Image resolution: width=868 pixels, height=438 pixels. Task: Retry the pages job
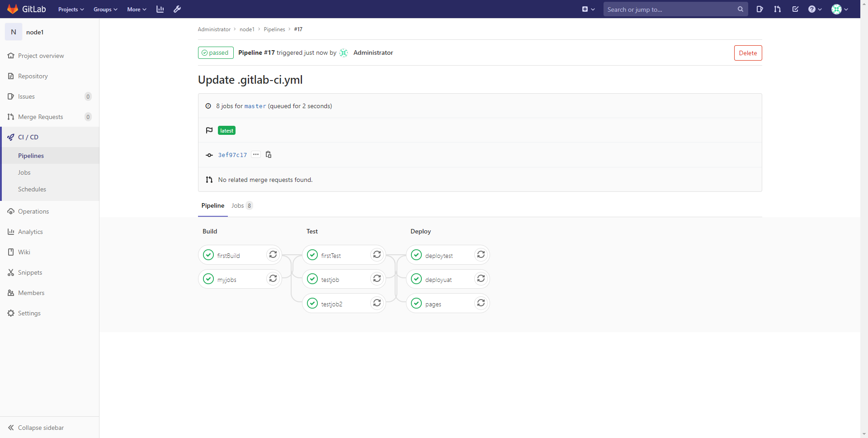(x=481, y=303)
